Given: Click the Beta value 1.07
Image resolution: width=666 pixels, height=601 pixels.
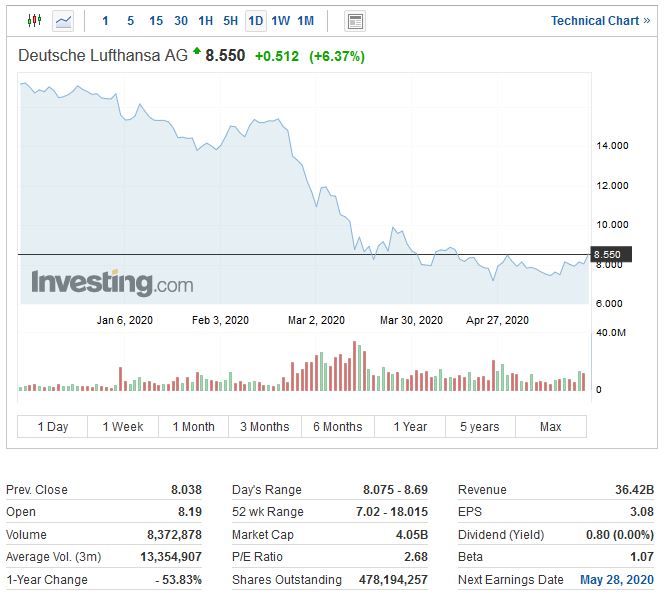Looking at the screenshot, I should pyautogui.click(x=642, y=556).
